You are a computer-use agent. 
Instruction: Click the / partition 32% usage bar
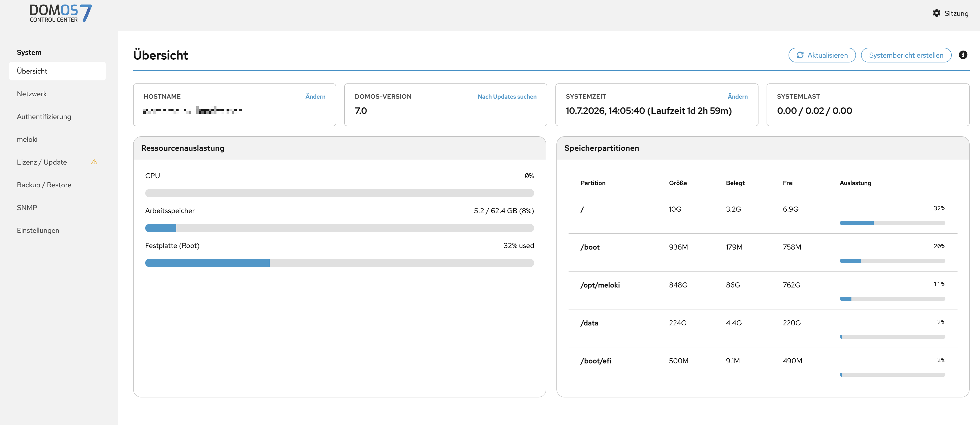pos(892,223)
